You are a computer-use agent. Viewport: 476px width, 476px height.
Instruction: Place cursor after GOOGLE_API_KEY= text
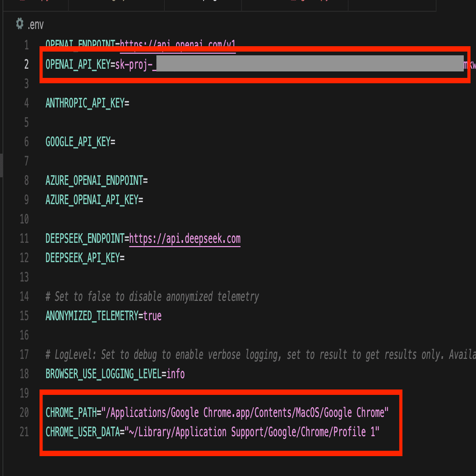(116, 142)
